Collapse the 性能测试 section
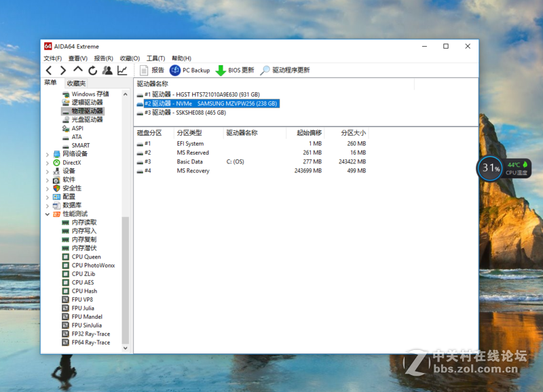 pos(46,213)
